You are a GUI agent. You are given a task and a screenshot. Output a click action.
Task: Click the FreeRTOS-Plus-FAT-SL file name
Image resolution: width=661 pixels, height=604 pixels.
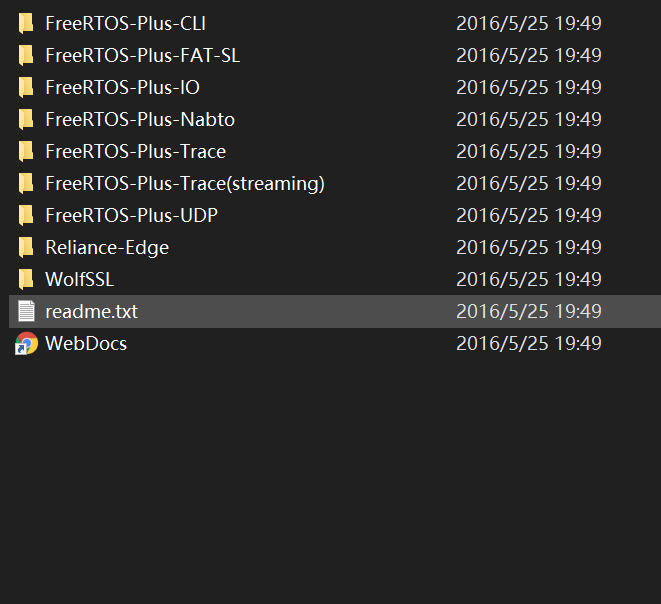click(142, 56)
